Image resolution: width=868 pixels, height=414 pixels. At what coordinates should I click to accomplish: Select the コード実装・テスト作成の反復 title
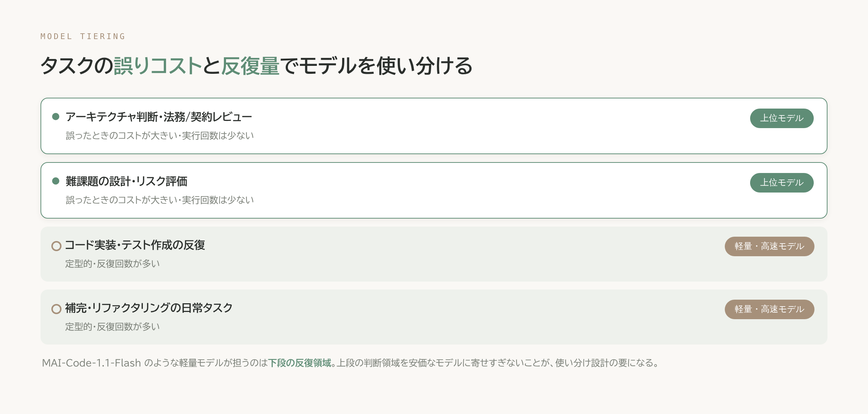[x=135, y=245]
